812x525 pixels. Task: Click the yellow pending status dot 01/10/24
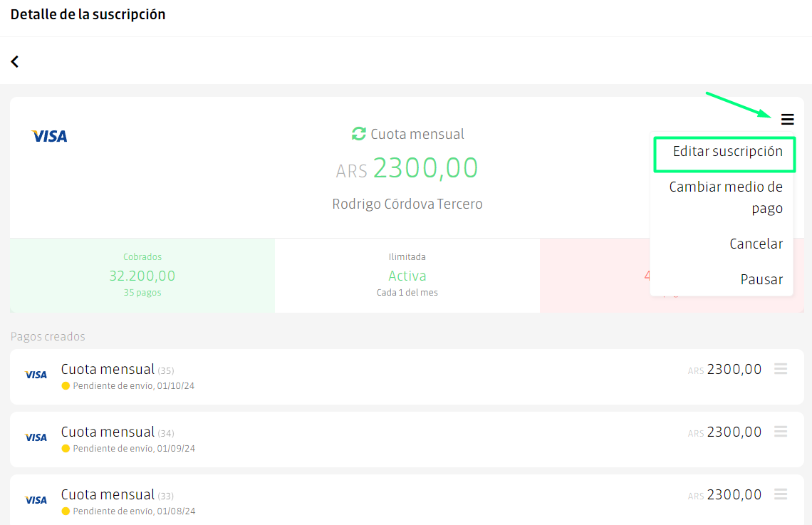pos(66,385)
